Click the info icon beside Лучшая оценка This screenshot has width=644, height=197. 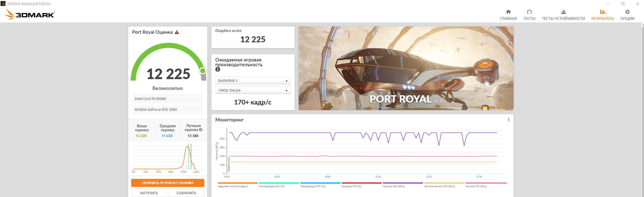[x=201, y=130]
